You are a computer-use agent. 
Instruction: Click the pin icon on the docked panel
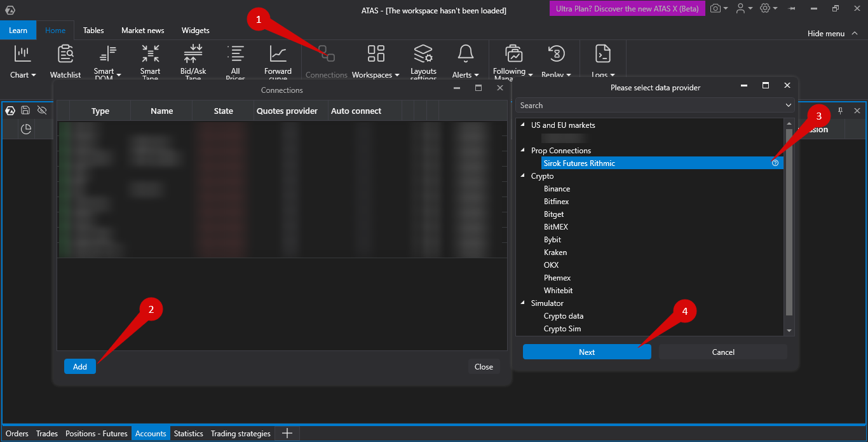840,111
